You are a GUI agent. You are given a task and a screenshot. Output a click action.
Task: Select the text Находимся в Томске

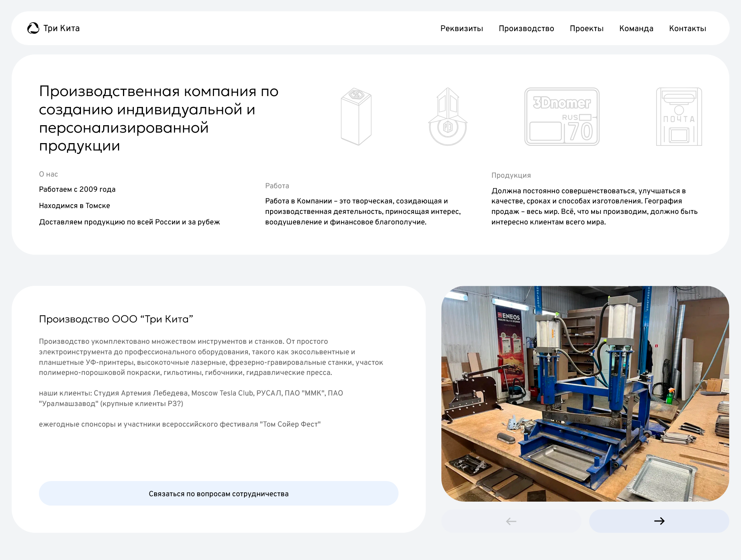74,206
